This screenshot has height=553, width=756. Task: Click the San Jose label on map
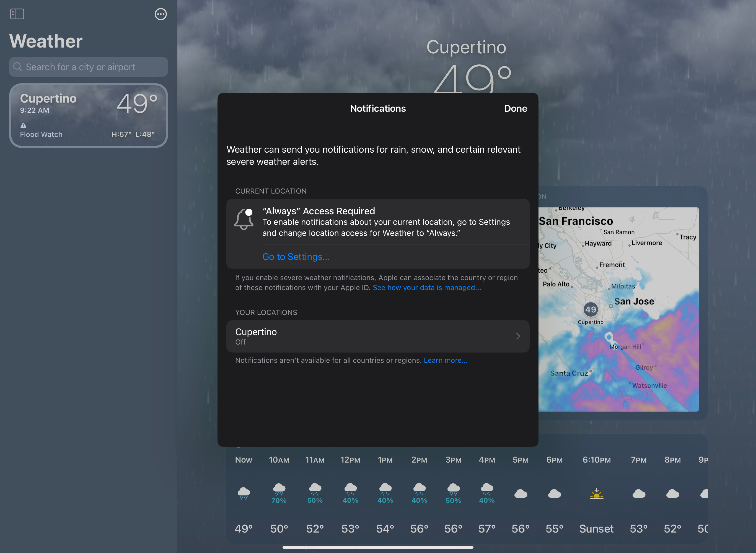(x=634, y=301)
